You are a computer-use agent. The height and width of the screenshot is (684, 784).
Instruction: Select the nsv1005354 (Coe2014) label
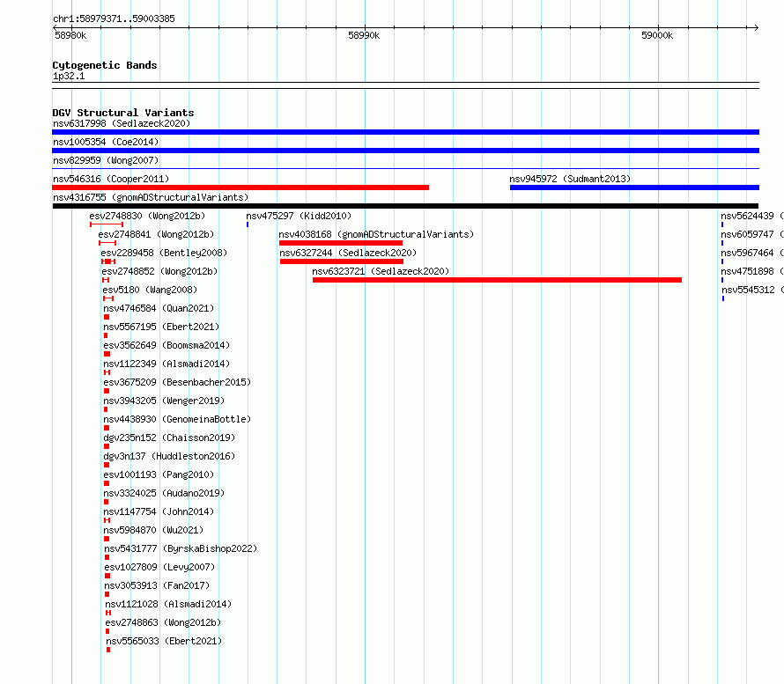[106, 142]
